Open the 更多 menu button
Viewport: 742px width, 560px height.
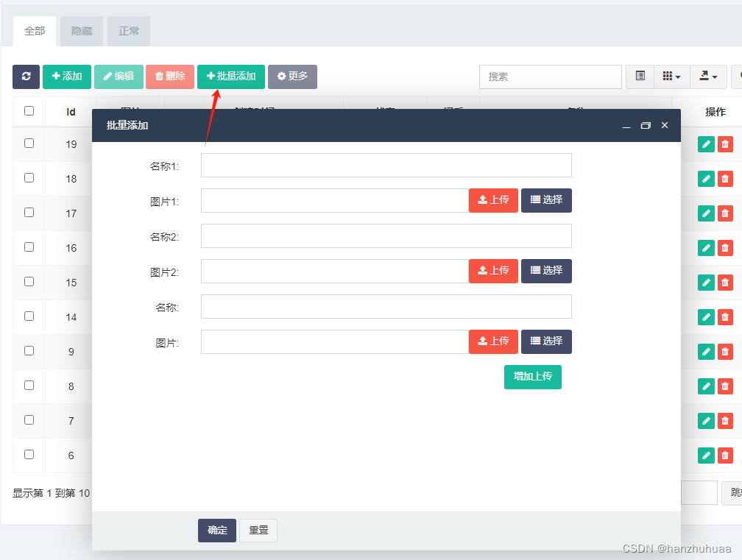pyautogui.click(x=292, y=77)
